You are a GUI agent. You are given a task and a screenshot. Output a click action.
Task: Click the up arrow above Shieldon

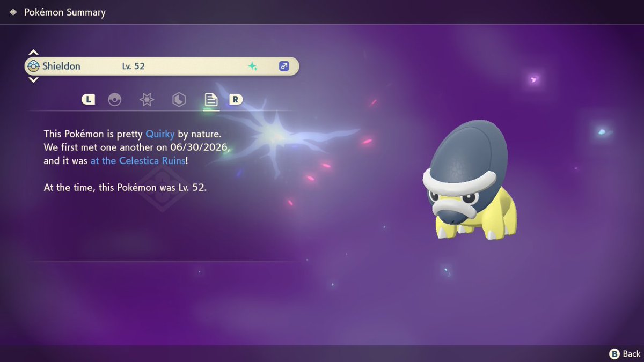coord(33,53)
